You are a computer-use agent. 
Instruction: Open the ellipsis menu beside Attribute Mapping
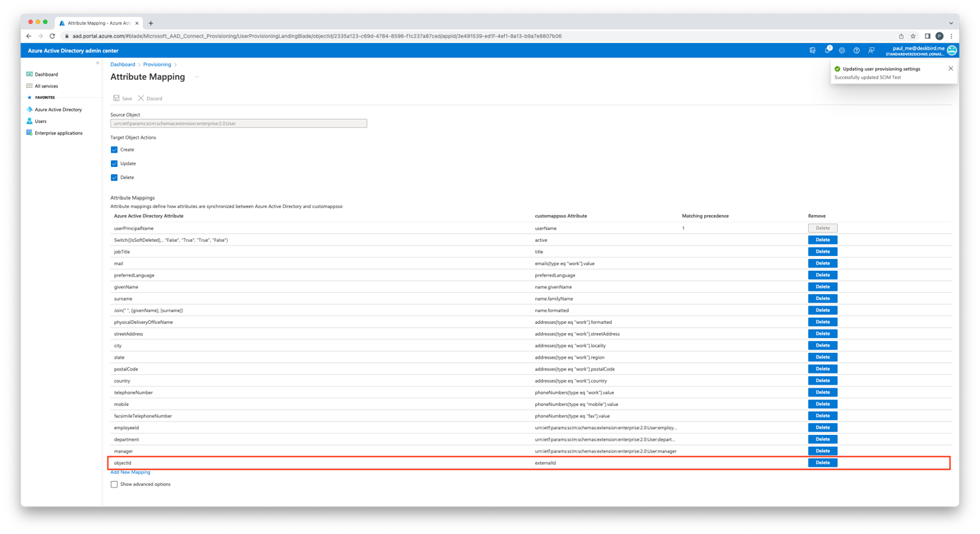[x=197, y=77]
